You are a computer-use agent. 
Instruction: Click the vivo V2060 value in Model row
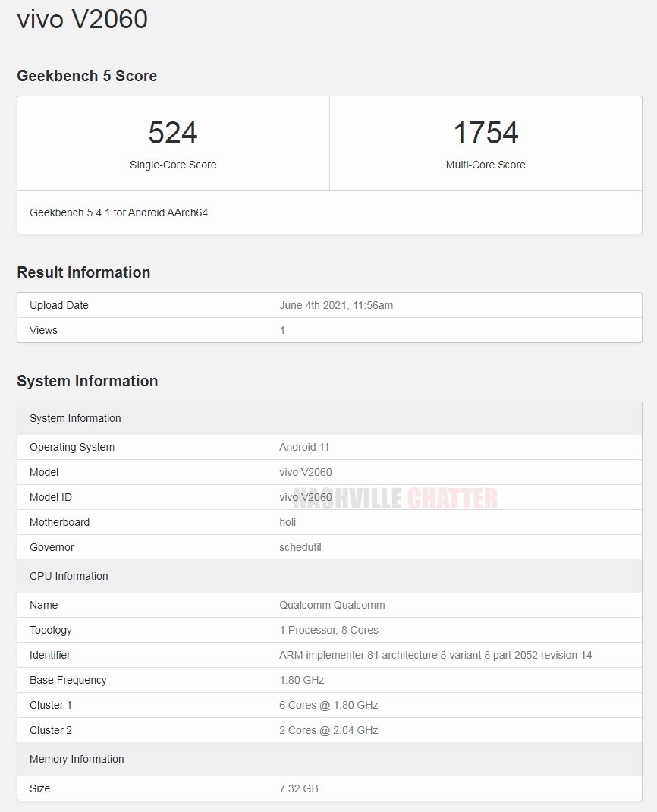coord(305,472)
